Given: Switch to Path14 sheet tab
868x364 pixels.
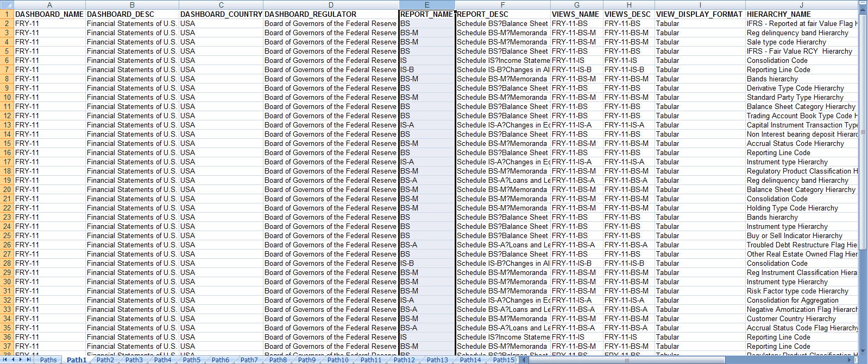Looking at the screenshot, I should click(470, 360).
